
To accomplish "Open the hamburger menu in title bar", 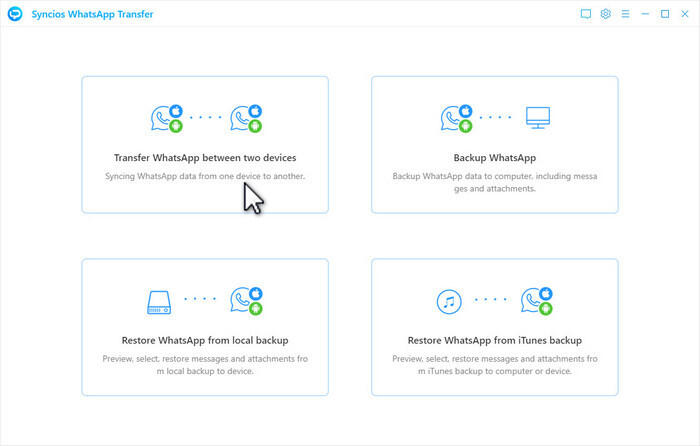I will [x=625, y=14].
